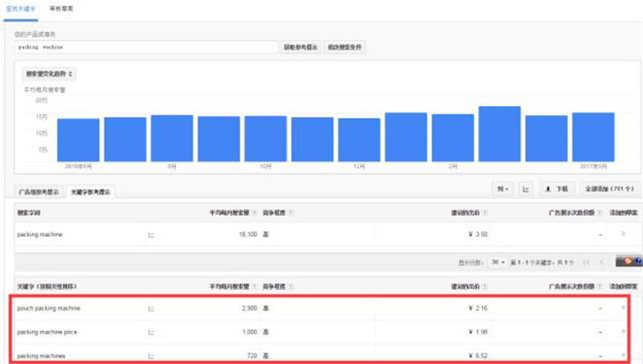Image resolution: width=643 pixels, height=364 pixels.
Task: Click trend chart icon for packing machine row
Action: [150, 234]
